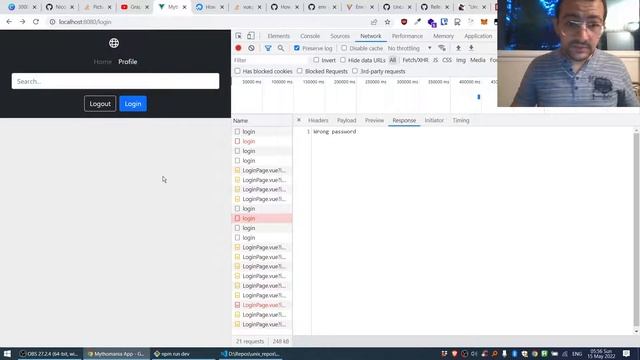This screenshot has width=640, height=360.
Task: Filter requests by Img type
Action: tap(461, 60)
